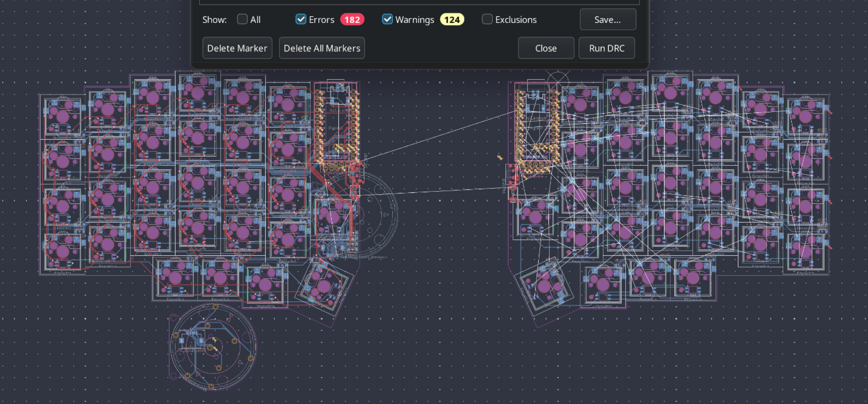The height and width of the screenshot is (404, 868).
Task: Enable the "All" checkbox in Show filters
Action: pos(242,19)
